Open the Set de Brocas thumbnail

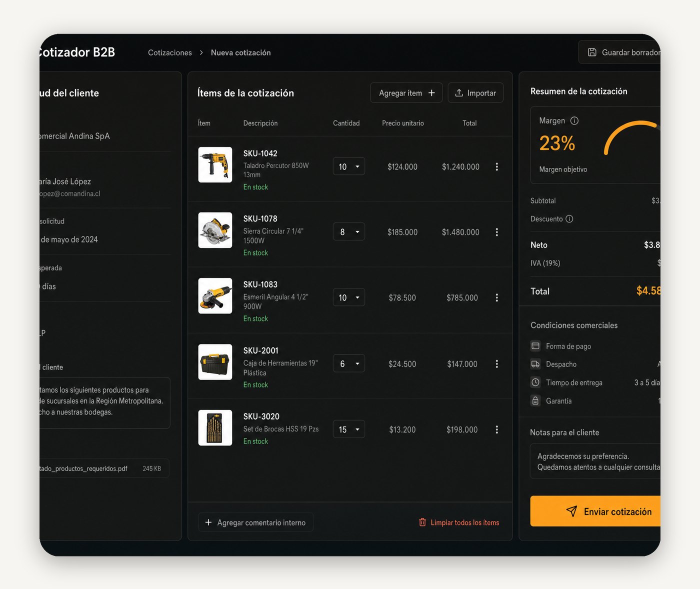click(215, 427)
